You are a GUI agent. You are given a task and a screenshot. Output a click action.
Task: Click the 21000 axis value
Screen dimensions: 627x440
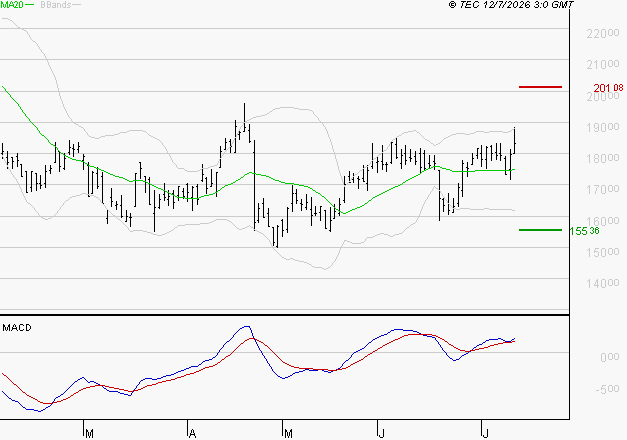pyautogui.click(x=603, y=64)
